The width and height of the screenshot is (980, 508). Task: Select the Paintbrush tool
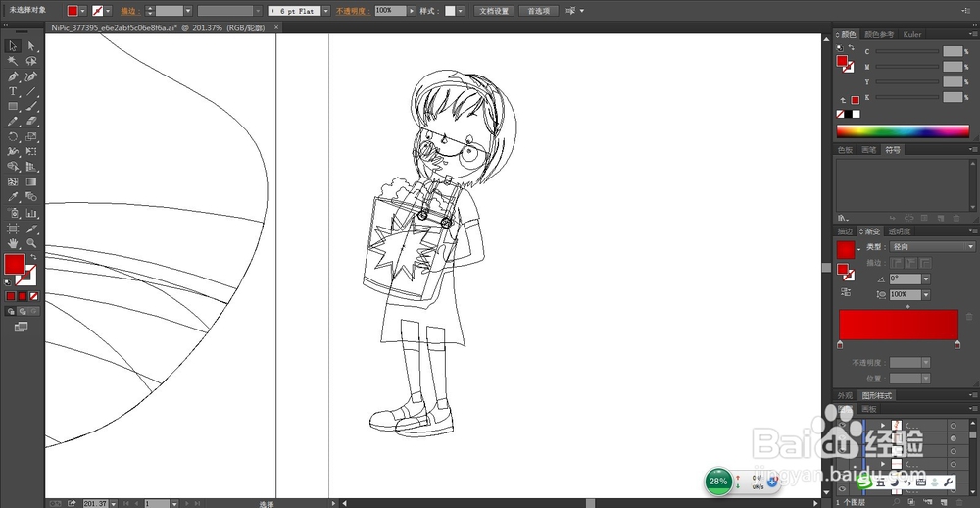tap(31, 106)
